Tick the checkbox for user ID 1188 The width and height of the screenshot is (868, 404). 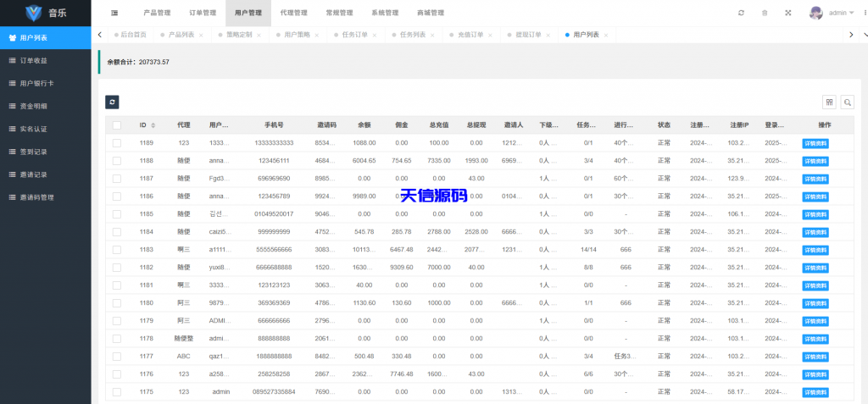tap(117, 160)
